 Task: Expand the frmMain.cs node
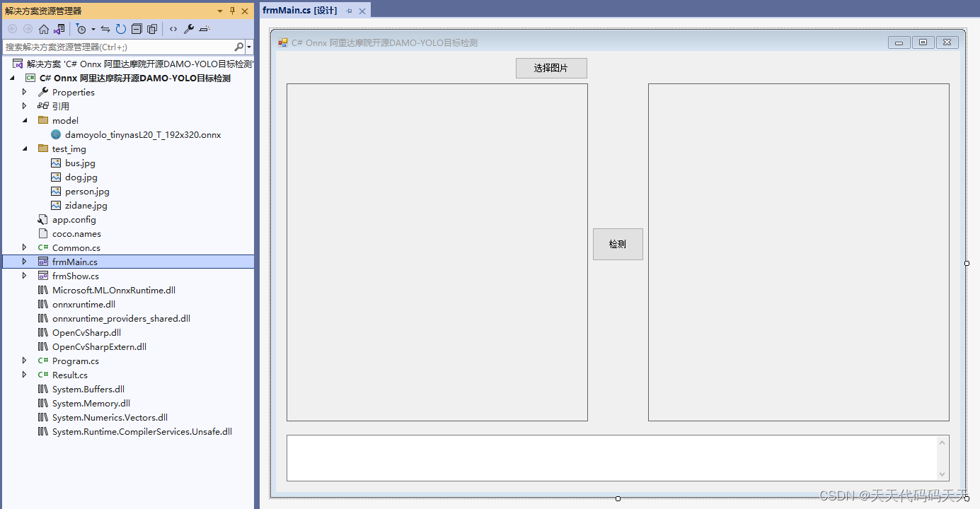24,262
